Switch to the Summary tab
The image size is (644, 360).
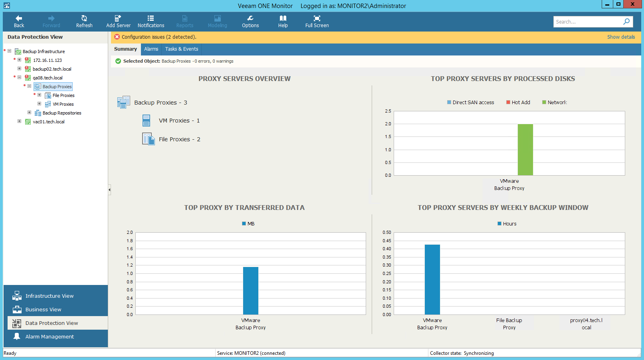coord(125,49)
